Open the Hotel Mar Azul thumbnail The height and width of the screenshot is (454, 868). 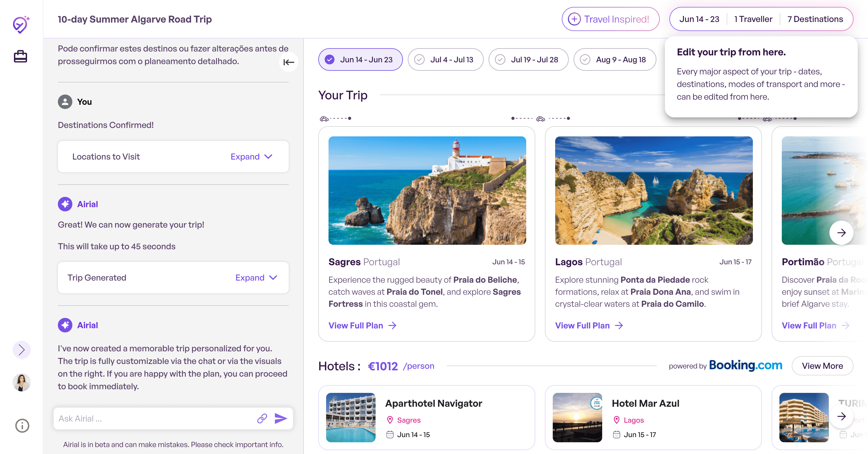click(x=577, y=417)
